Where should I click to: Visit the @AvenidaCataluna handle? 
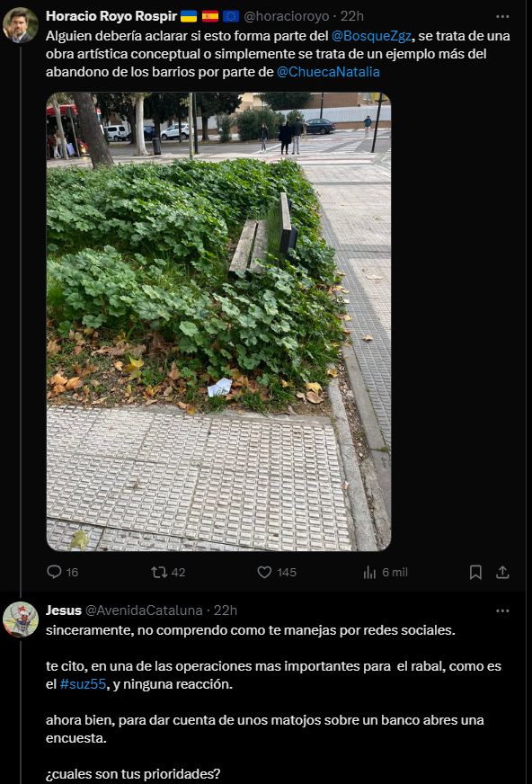144,610
